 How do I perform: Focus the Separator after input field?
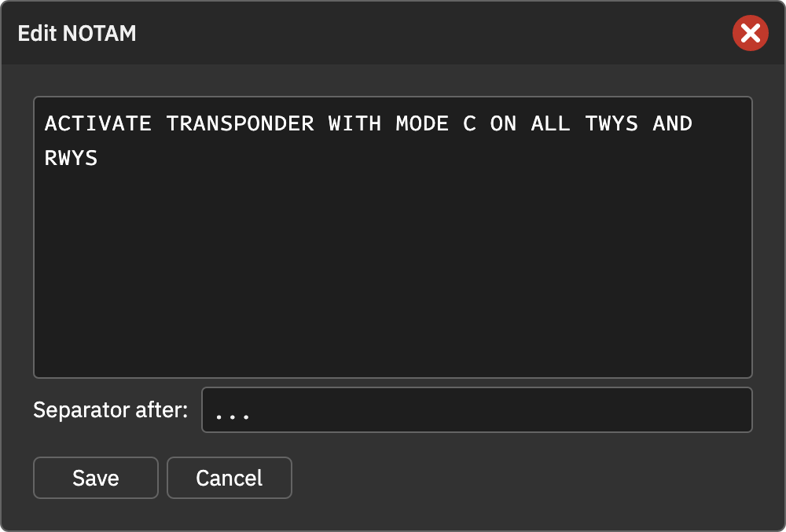(477, 409)
